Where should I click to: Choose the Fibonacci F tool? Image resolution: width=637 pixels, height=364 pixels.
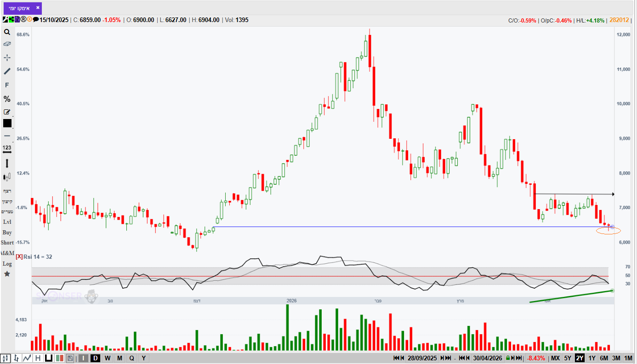[7, 85]
